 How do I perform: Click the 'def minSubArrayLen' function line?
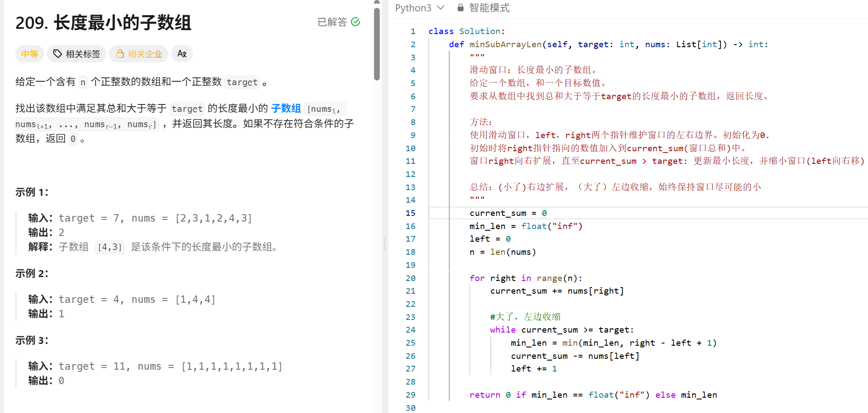(608, 44)
